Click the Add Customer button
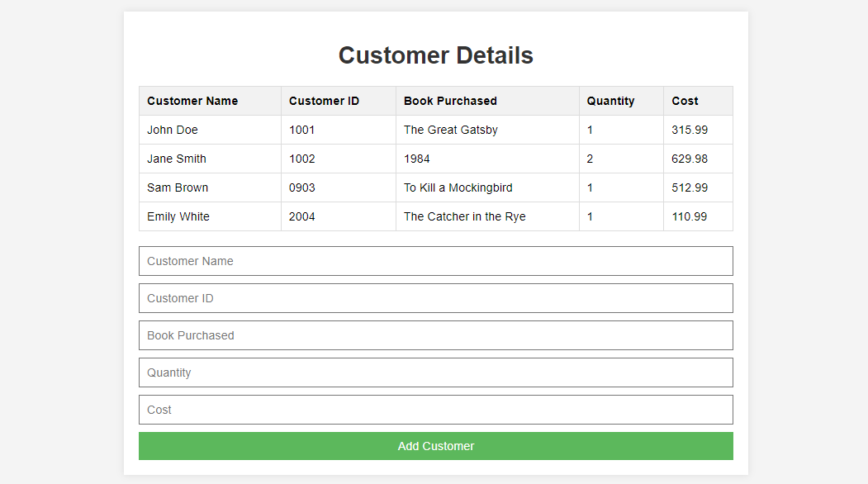 coord(435,446)
